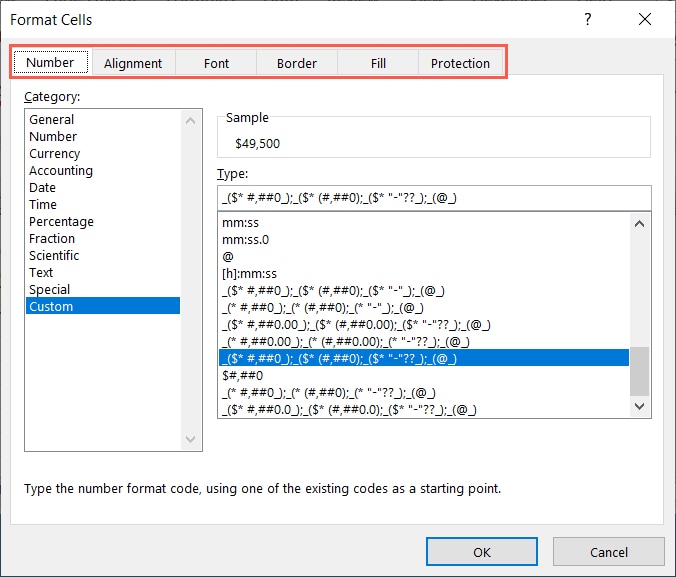Select the highlighted accounting format code
The width and height of the screenshot is (676, 577).
(x=424, y=358)
